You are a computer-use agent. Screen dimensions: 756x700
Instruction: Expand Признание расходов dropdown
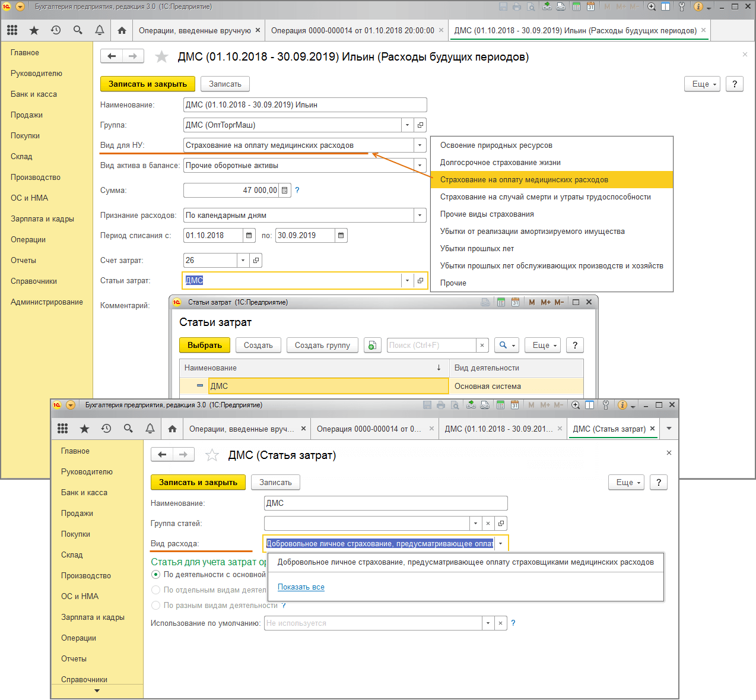pyautogui.click(x=420, y=216)
